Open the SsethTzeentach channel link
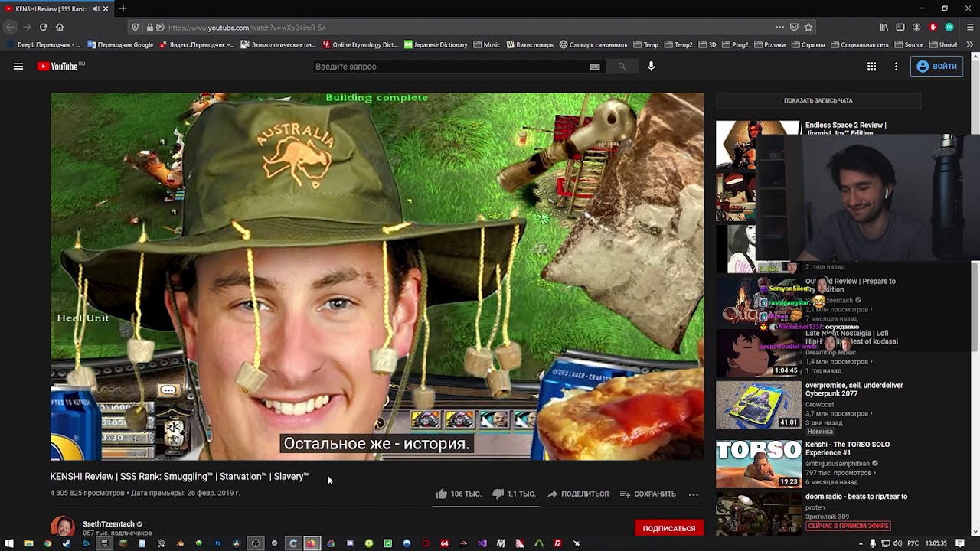Image resolution: width=980 pixels, height=551 pixels. [109, 524]
